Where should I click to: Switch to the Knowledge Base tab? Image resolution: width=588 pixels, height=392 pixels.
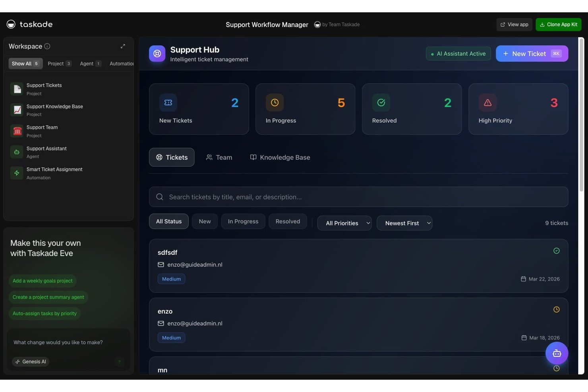click(x=280, y=157)
